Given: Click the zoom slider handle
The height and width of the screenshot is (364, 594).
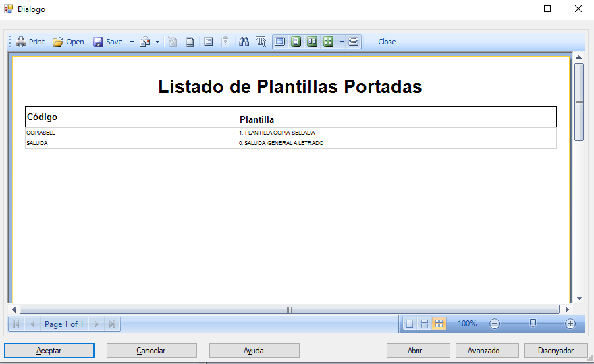Looking at the screenshot, I should [x=533, y=324].
